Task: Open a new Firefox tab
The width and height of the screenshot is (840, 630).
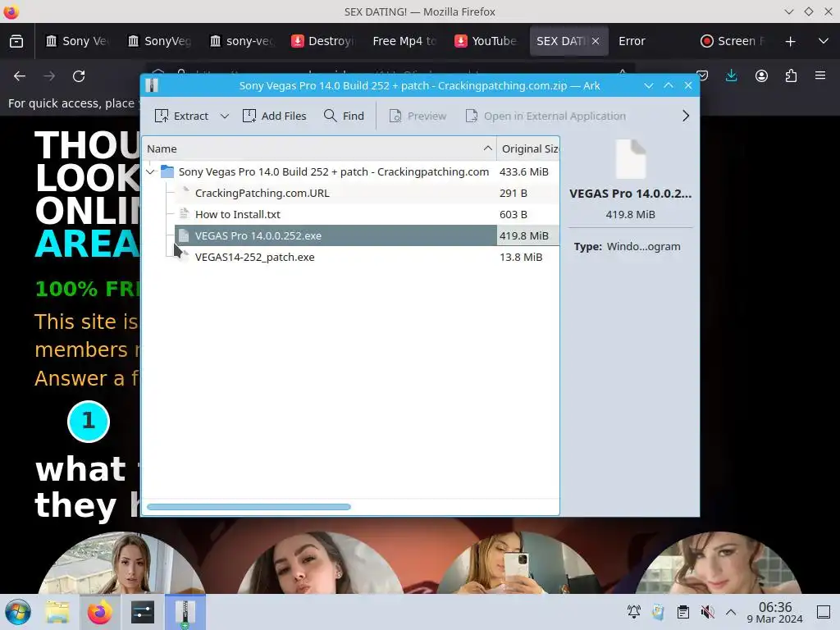Action: (x=790, y=41)
